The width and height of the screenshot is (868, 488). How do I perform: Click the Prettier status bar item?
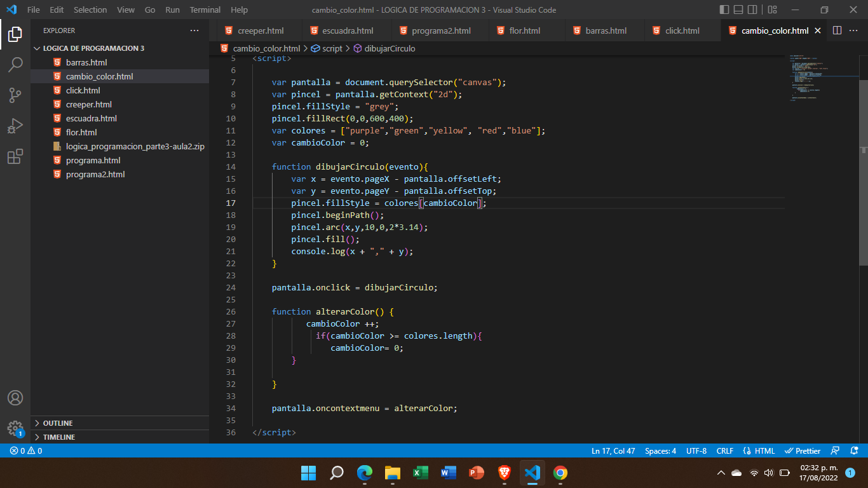tap(803, 451)
